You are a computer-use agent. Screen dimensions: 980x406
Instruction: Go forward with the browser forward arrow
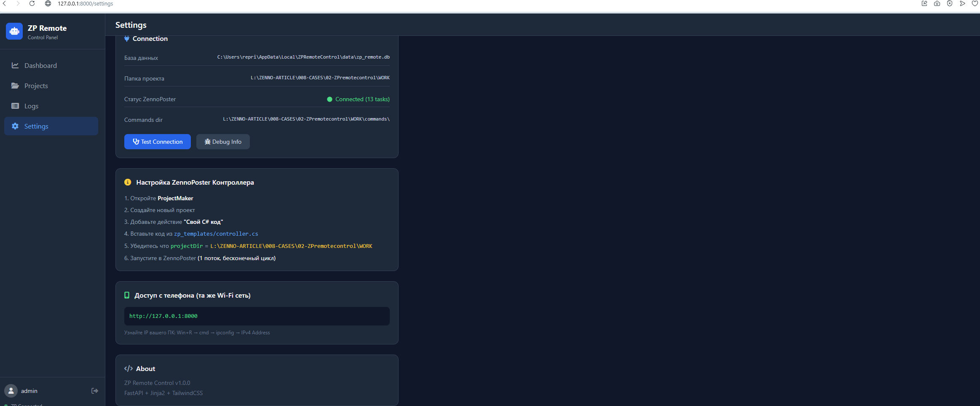tap(18, 3)
